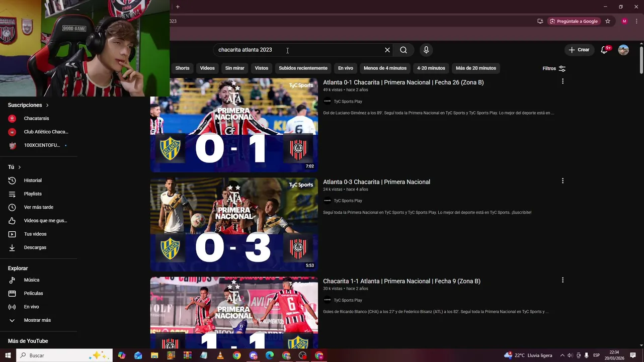Open the taskbar volume control
Viewport: 644px width, 362px height.
point(570,355)
